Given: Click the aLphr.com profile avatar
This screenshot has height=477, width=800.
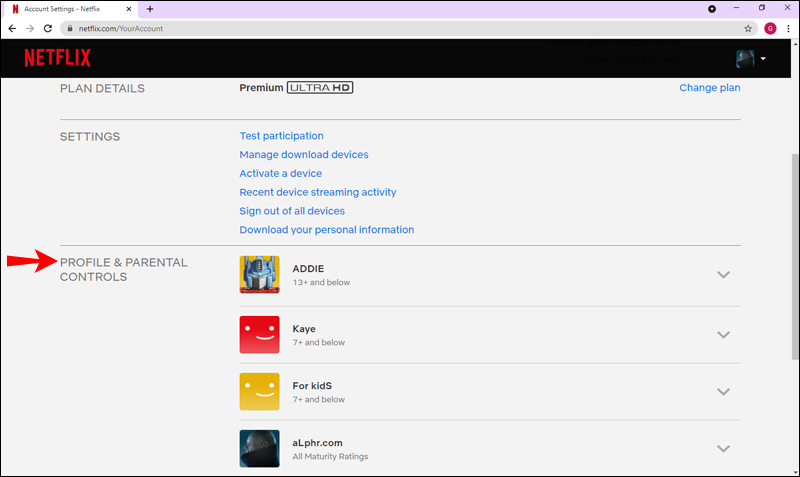Looking at the screenshot, I should [260, 448].
